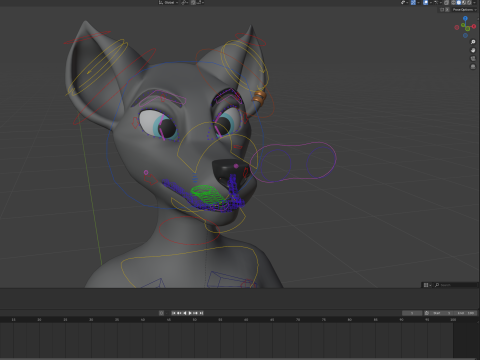Click negative X circle on navigation gizmo

pos(457,27)
